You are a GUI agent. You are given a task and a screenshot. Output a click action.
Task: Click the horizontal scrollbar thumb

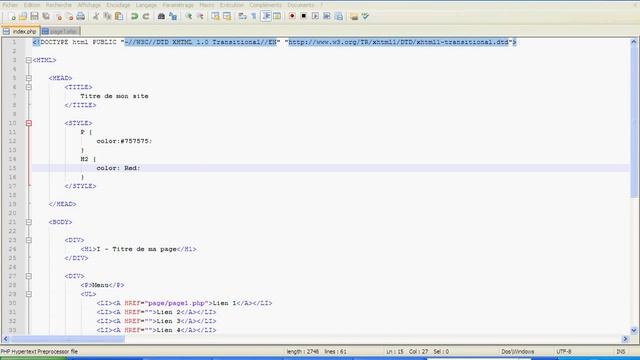(x=67, y=339)
